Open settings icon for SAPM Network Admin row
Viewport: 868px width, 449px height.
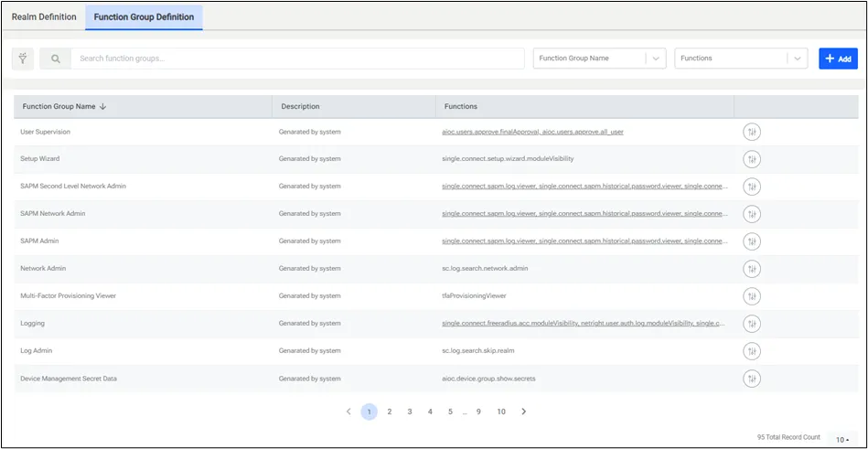(x=751, y=214)
